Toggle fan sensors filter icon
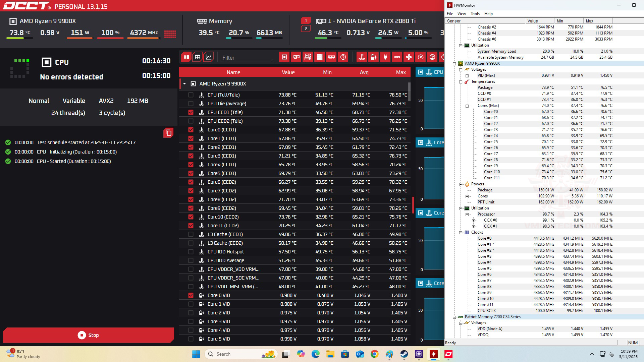This screenshot has height=362, width=644. 409,57
